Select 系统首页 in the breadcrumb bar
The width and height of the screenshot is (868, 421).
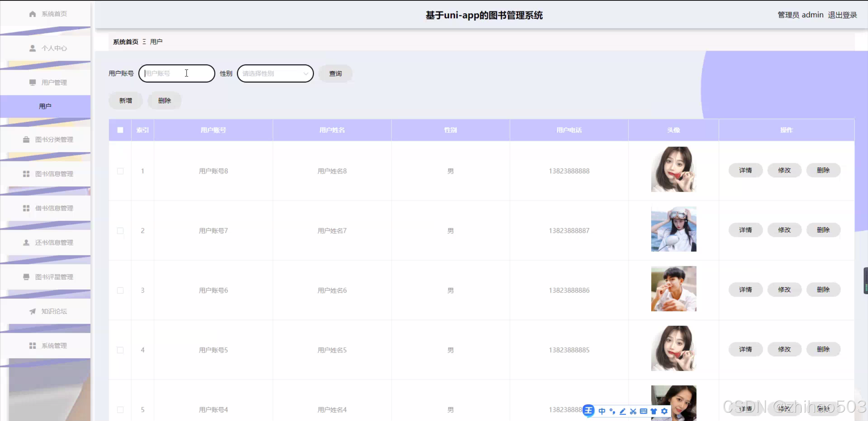coord(125,42)
